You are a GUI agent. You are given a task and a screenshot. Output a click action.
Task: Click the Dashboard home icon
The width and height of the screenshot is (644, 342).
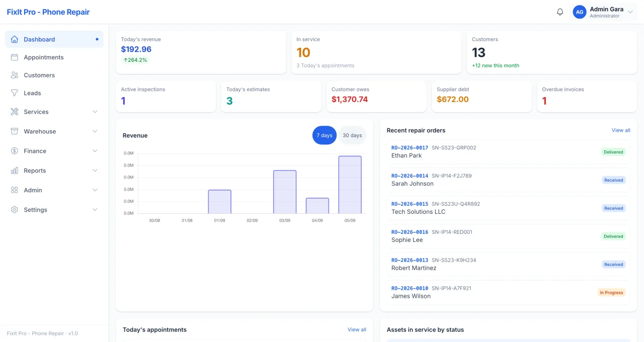point(15,39)
